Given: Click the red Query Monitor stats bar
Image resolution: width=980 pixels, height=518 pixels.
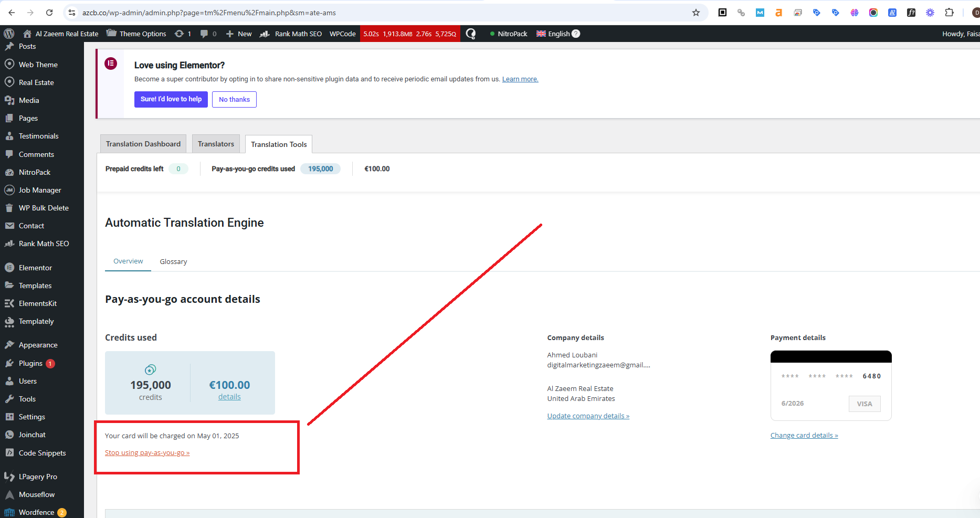Looking at the screenshot, I should coord(410,34).
